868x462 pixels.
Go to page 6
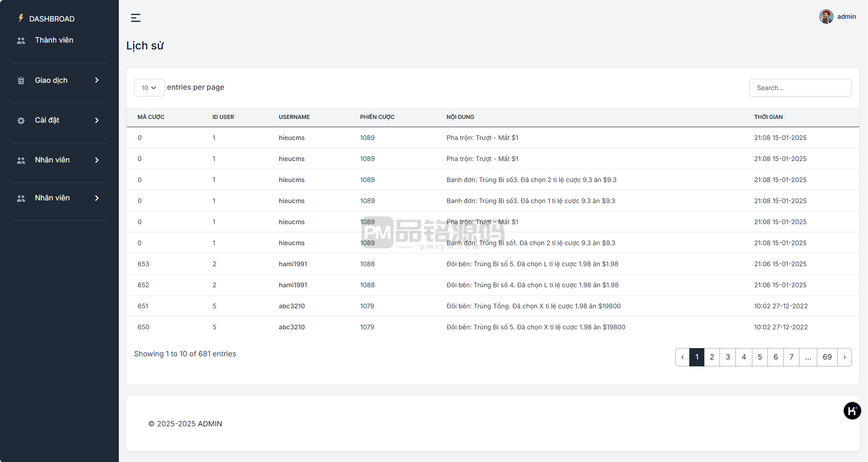point(776,357)
